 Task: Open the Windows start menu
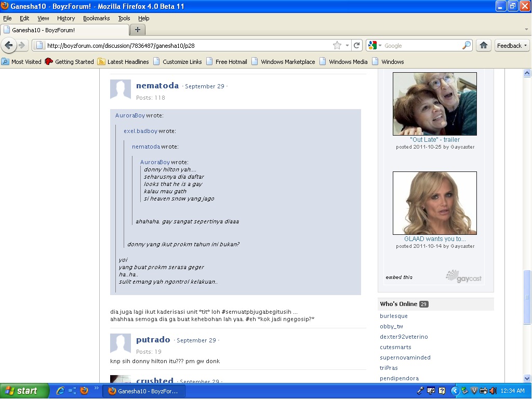24,391
